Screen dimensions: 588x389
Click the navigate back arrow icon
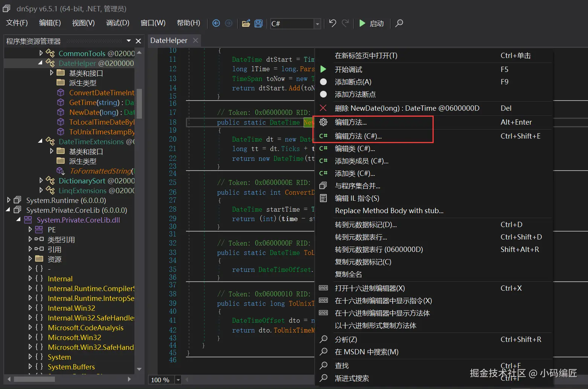pos(216,23)
